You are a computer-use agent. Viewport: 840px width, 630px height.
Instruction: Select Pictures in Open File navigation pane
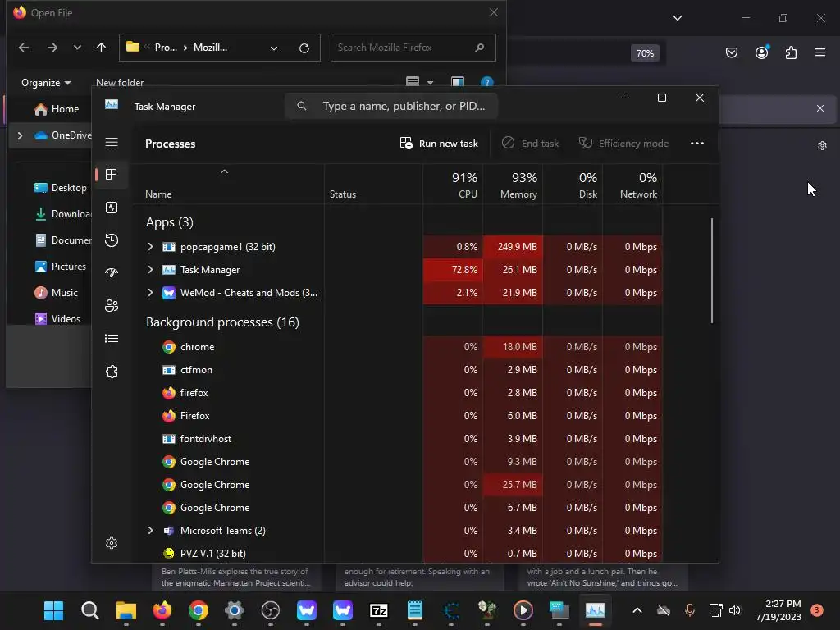(60, 267)
